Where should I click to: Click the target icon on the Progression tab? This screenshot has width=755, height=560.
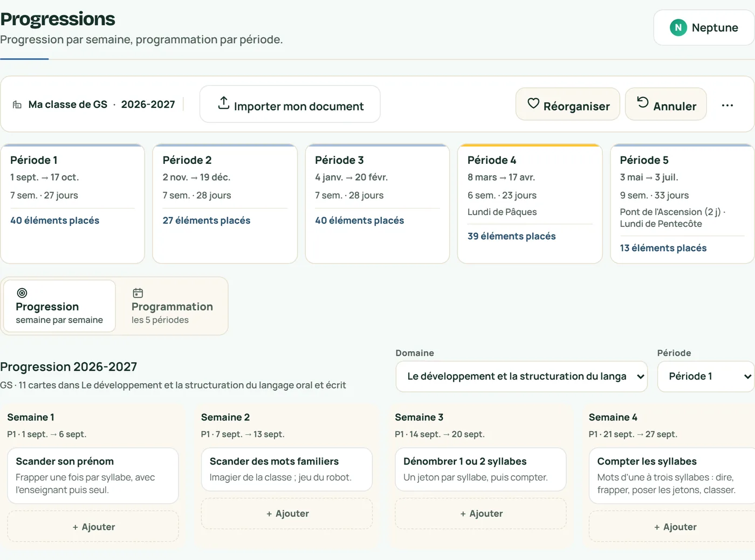[x=22, y=293]
